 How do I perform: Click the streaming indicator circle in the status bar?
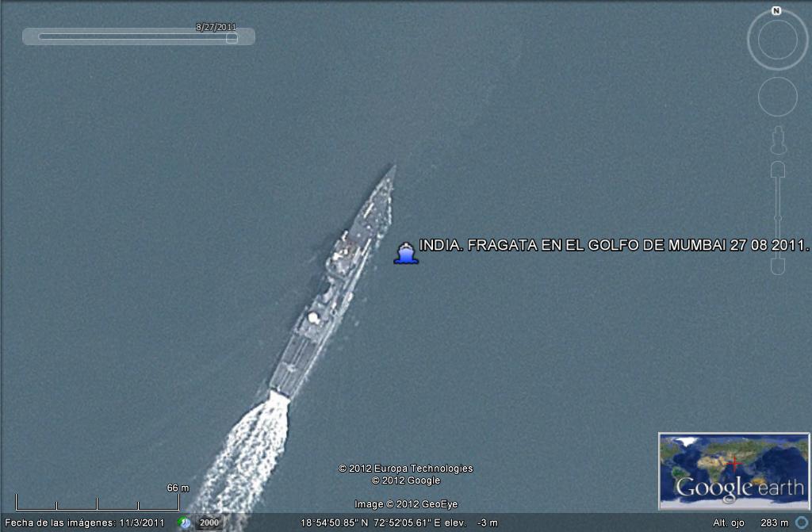tap(802, 522)
